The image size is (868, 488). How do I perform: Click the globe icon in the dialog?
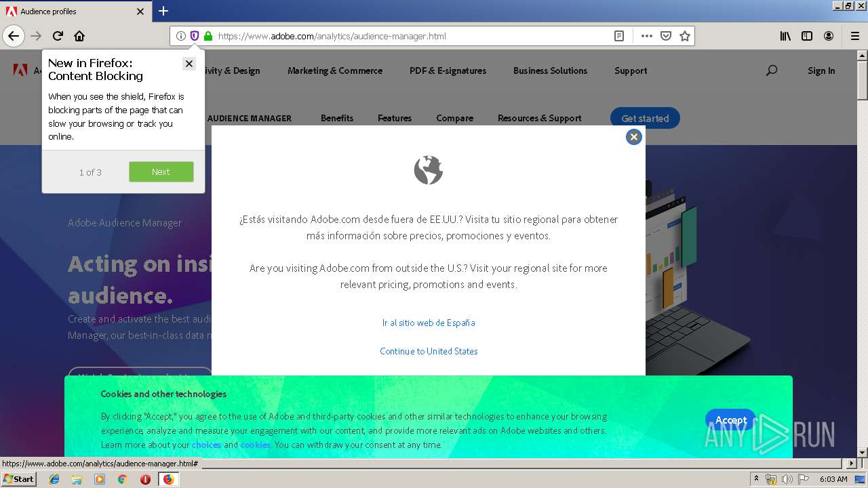pos(429,170)
